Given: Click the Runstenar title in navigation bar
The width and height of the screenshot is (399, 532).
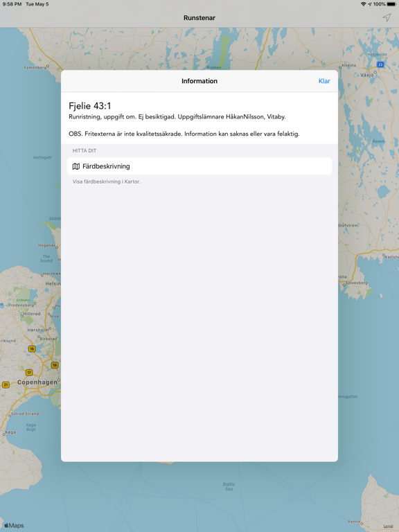Looking at the screenshot, I should [x=199, y=17].
